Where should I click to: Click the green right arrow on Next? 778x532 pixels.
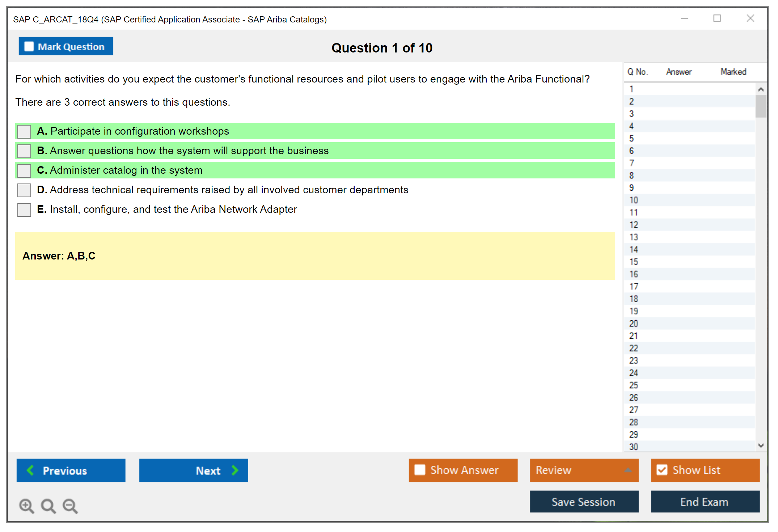(235, 470)
